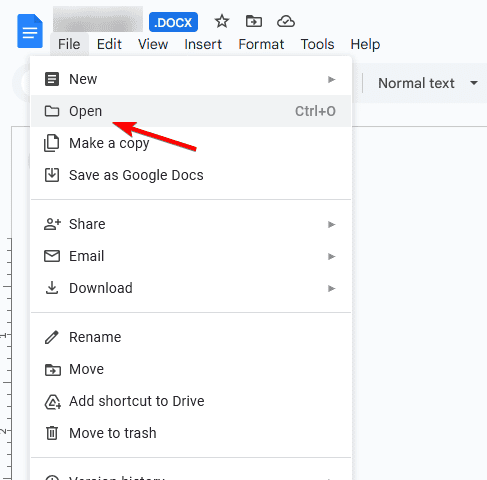Screen dimensions: 487x480
Task: Click the envelope icon beside Email
Action: click(x=52, y=256)
